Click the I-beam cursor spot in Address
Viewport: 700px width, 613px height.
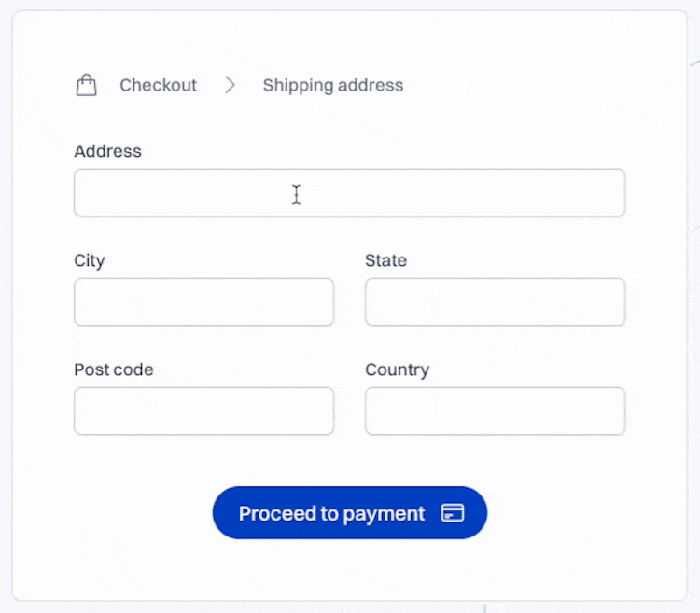click(x=296, y=194)
